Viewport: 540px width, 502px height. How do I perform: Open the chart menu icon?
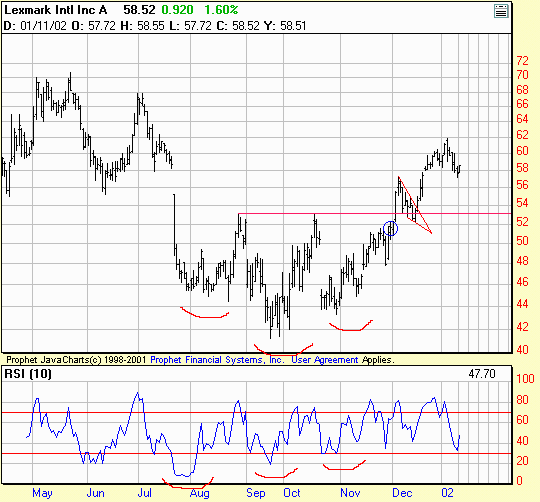pyautogui.click(x=501, y=11)
